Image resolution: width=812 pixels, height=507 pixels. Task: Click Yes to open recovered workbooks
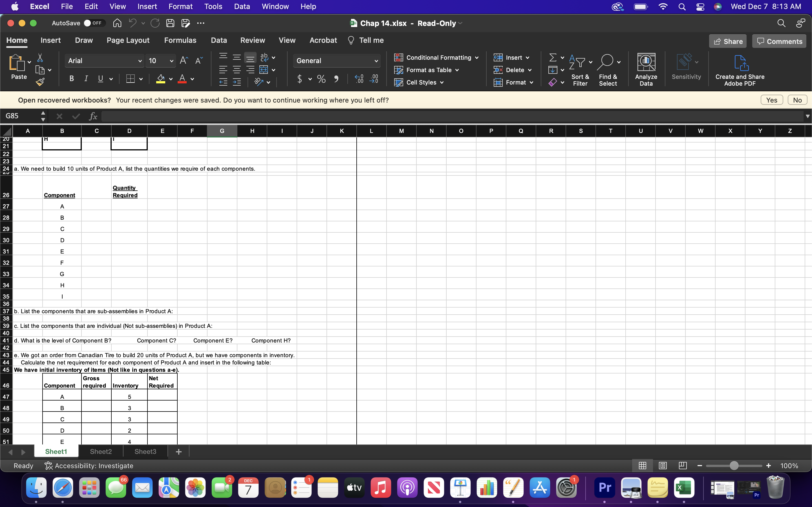(x=771, y=100)
